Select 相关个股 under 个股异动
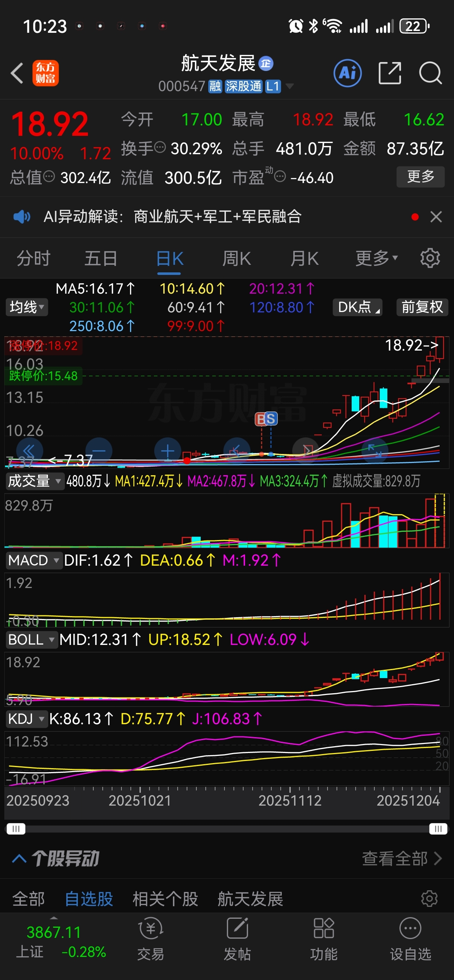Image resolution: width=454 pixels, height=980 pixels. [165, 899]
